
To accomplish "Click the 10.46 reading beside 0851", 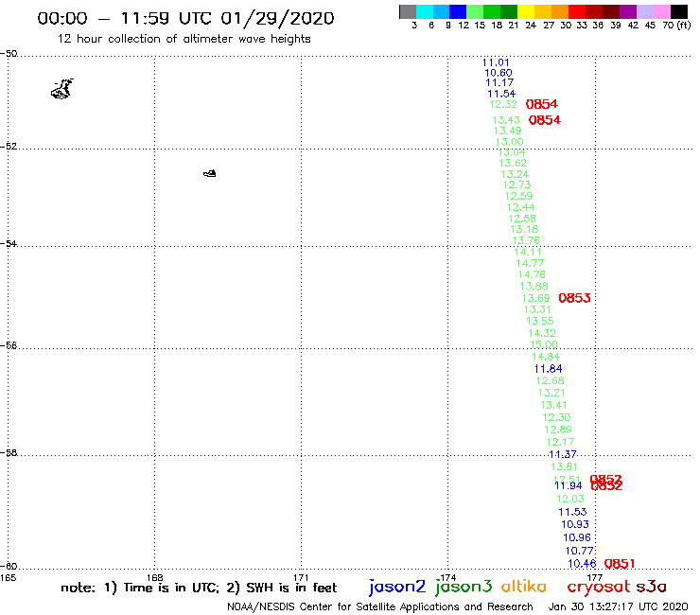I will tap(582, 564).
